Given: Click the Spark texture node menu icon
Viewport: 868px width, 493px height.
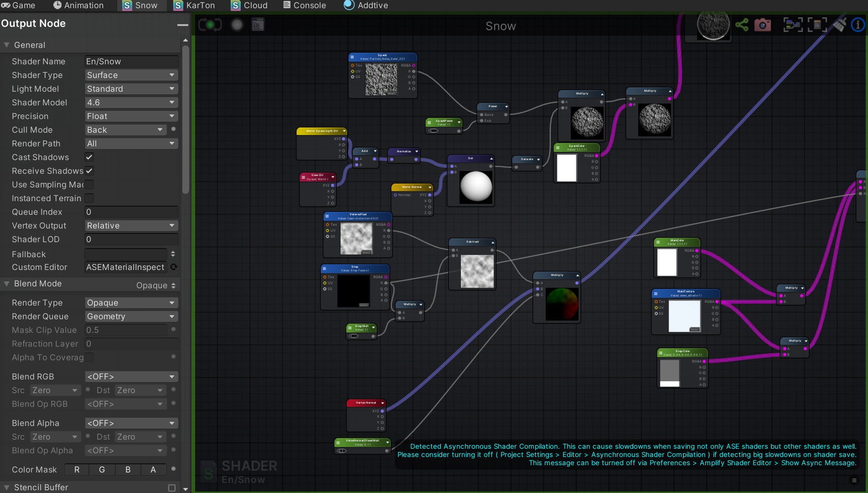Looking at the screenshot, I should [352, 57].
